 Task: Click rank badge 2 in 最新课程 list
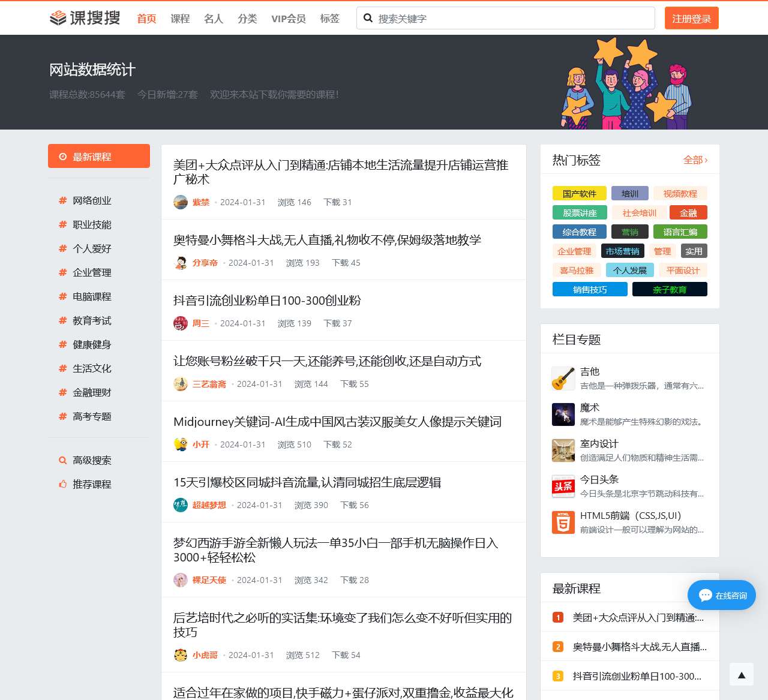[x=558, y=647]
